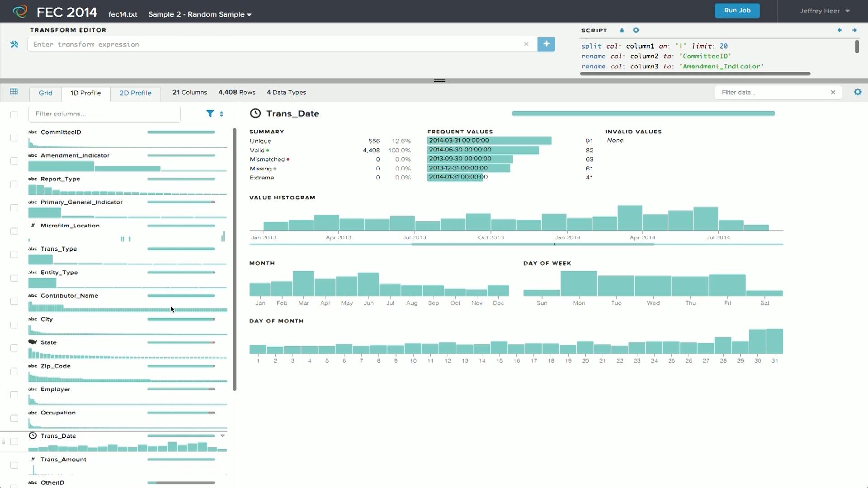Click the script download icon
This screenshot has width=868, height=488.
point(622,30)
